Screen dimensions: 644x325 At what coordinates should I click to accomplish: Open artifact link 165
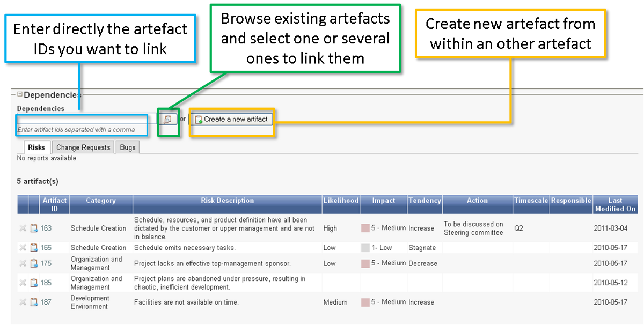pos(46,248)
